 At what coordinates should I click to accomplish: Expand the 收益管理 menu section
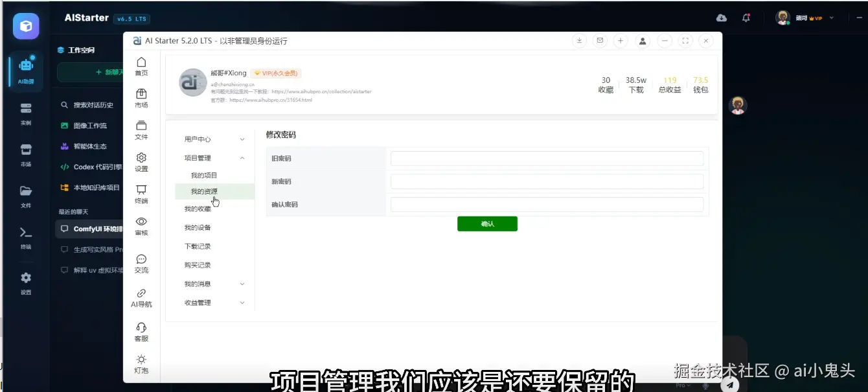[x=215, y=303]
